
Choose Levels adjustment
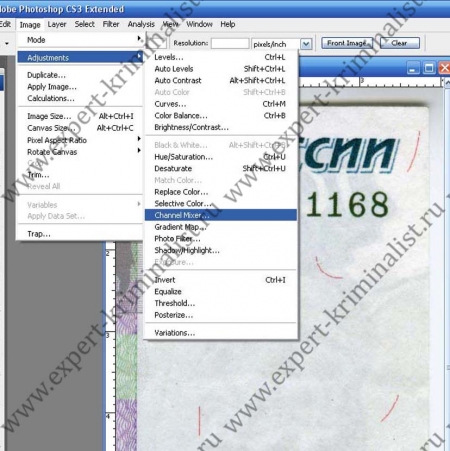pyautogui.click(x=220, y=57)
